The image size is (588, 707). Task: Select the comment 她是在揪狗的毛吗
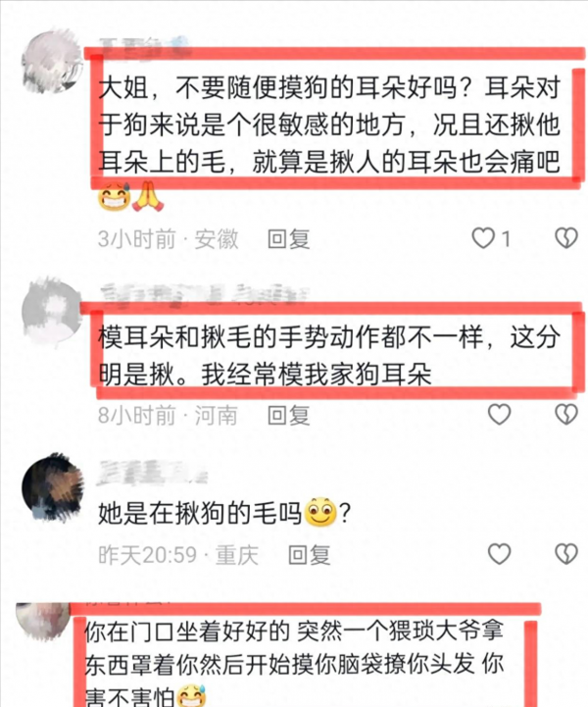pyautogui.click(x=224, y=513)
